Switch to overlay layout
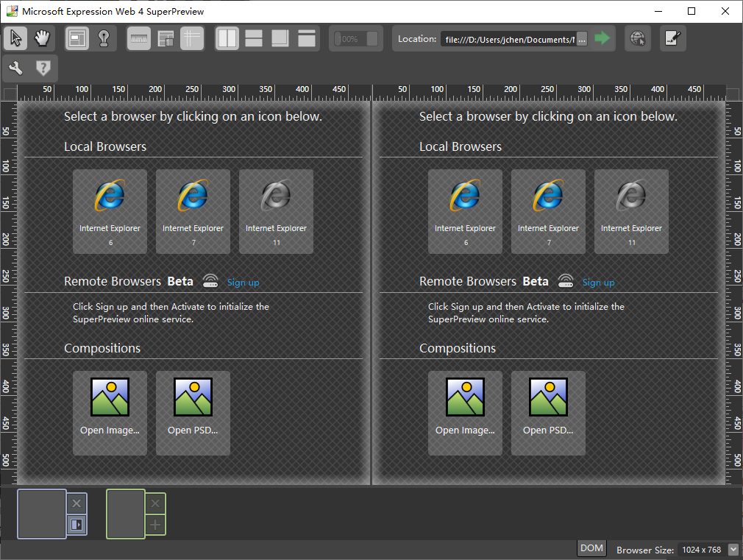The width and height of the screenshot is (743, 560). coord(280,38)
